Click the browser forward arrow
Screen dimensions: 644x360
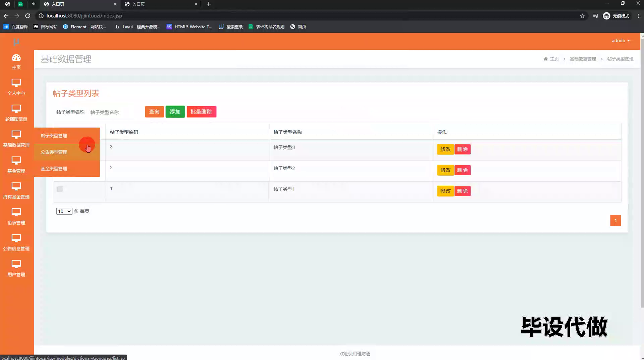click(x=17, y=16)
